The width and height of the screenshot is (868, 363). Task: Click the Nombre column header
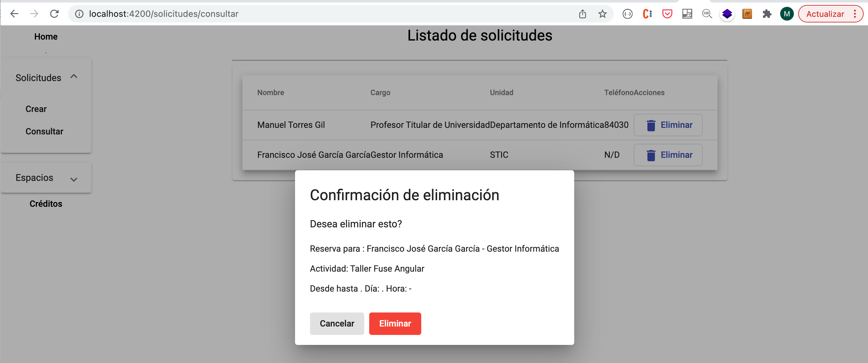click(x=270, y=92)
